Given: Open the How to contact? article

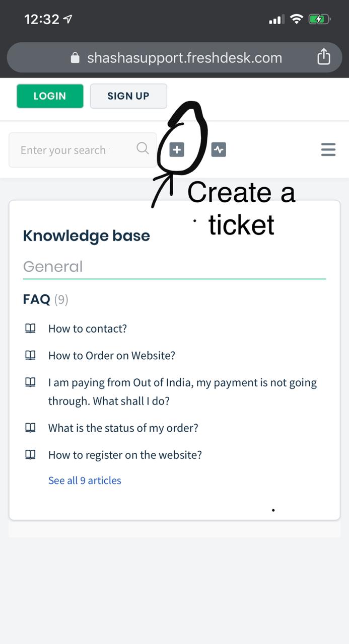Looking at the screenshot, I should point(88,329).
